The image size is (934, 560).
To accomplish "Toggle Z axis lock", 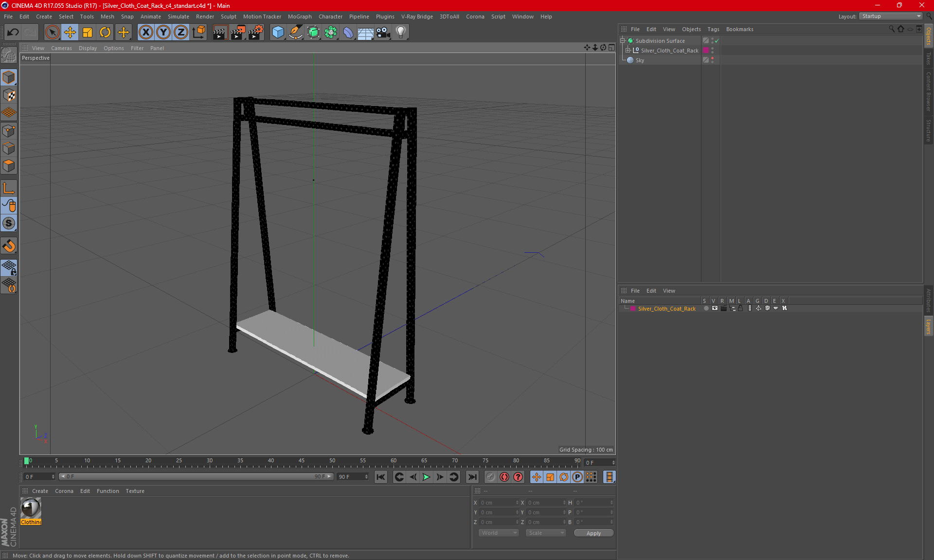I will tap(181, 33).
